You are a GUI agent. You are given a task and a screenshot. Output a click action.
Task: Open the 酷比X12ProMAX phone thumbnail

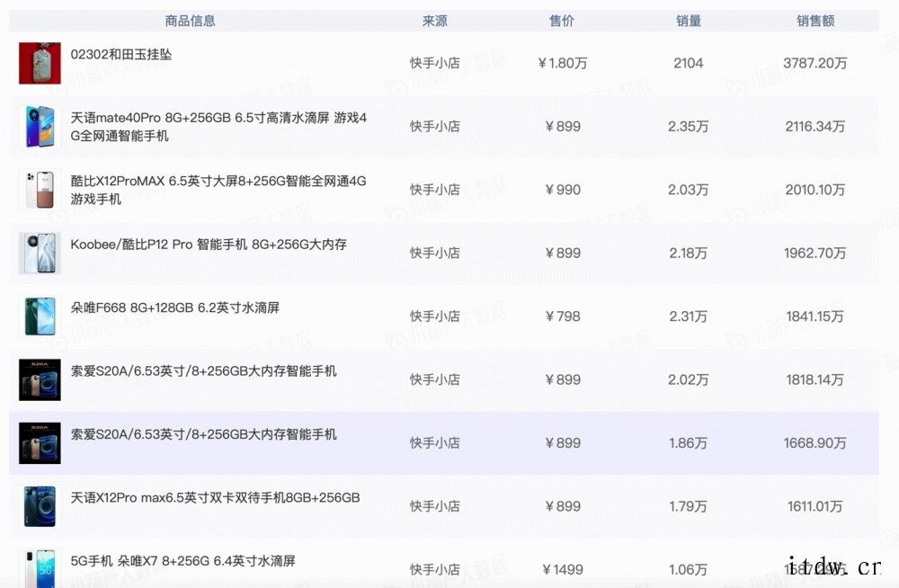click(x=40, y=190)
